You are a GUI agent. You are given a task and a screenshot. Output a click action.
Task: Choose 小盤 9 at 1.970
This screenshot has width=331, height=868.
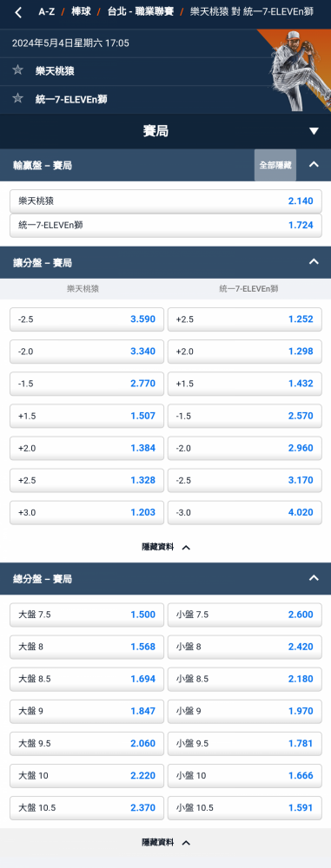[x=244, y=711]
